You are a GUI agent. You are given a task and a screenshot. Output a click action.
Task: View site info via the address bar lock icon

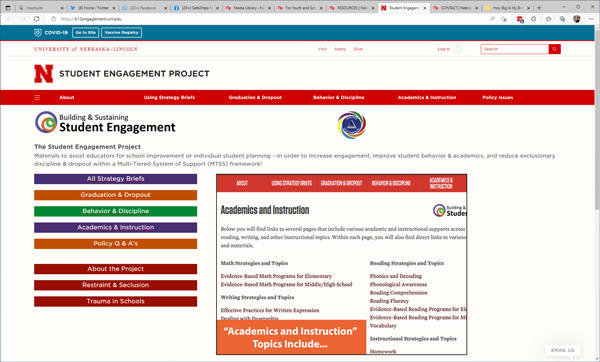(54, 19)
